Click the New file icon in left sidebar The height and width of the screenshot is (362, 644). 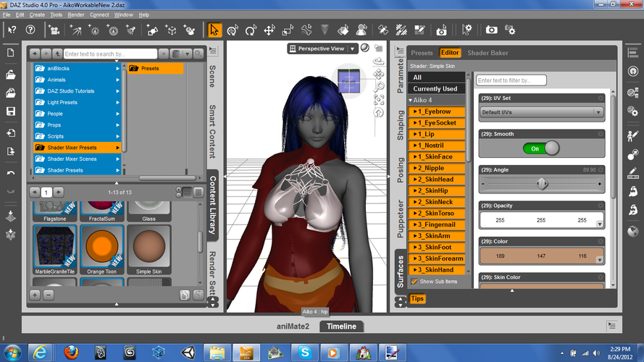point(10,53)
